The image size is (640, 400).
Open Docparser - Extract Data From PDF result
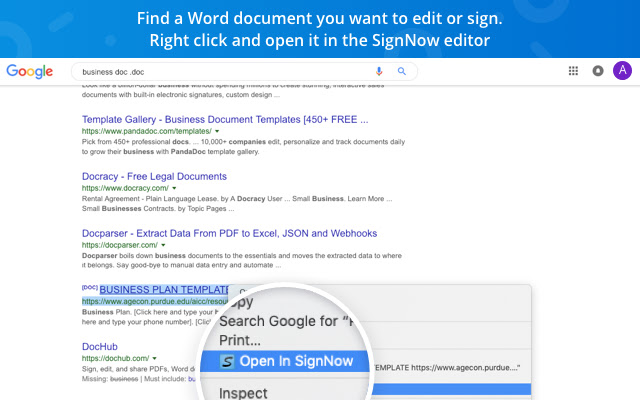click(x=229, y=233)
